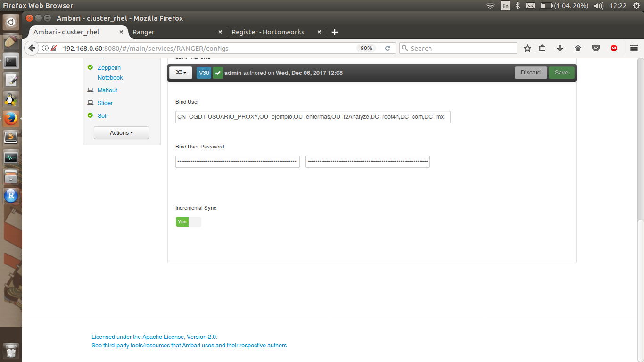Click the Zeppelin Notebook green status dot
The width and height of the screenshot is (644, 362).
(90, 67)
